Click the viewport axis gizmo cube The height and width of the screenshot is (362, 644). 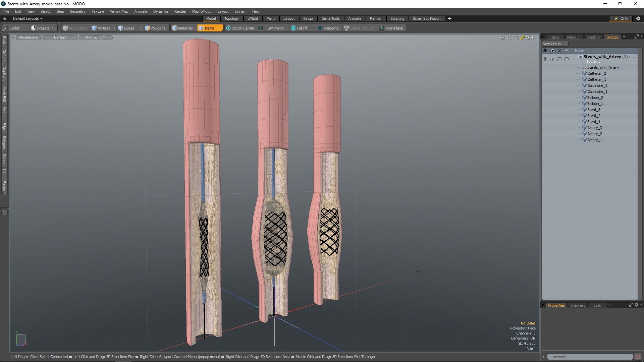[x=21, y=340]
